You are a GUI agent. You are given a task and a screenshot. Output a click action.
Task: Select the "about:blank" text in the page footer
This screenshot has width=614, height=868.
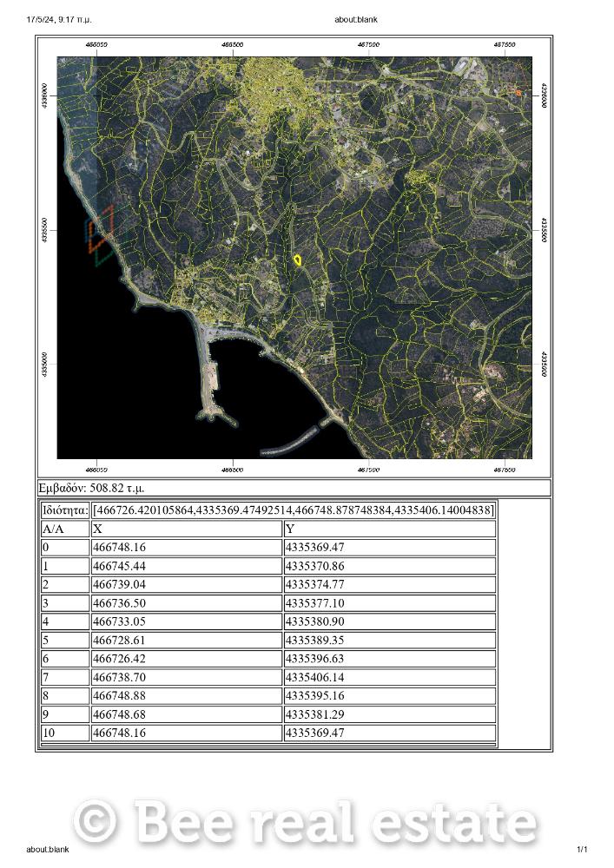(x=48, y=849)
